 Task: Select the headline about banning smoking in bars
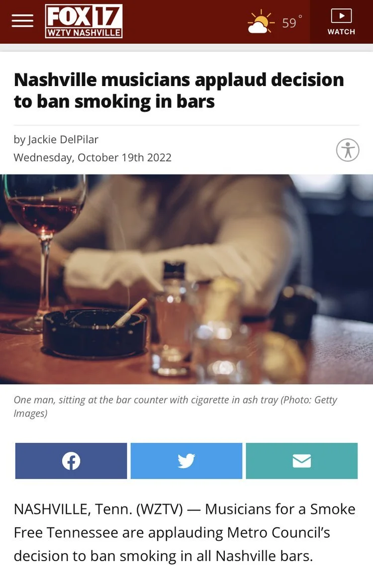[x=179, y=91]
